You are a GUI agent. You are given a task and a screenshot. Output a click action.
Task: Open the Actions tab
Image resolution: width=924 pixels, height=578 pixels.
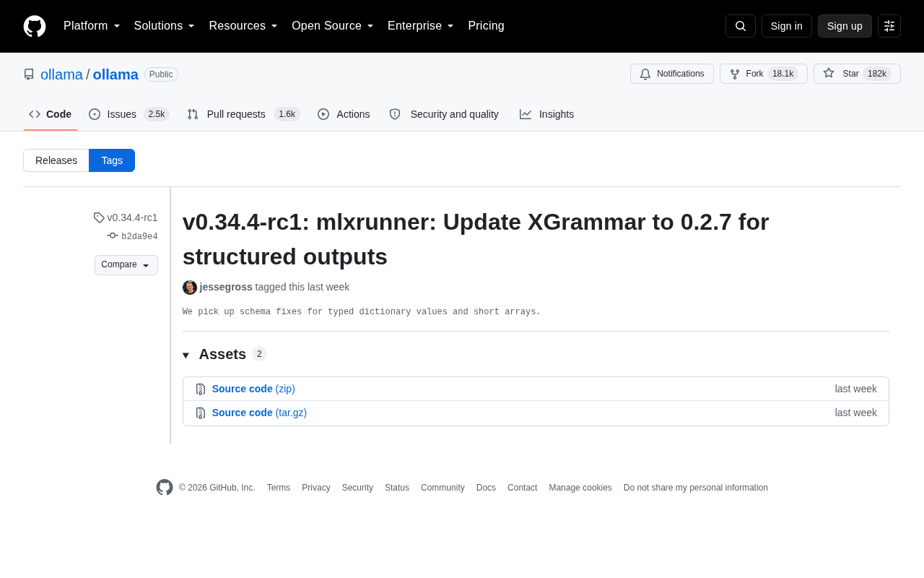[344, 114]
